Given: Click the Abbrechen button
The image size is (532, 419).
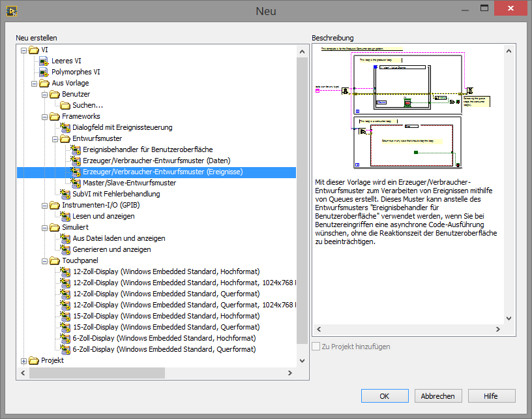Looking at the screenshot, I should 437,396.
